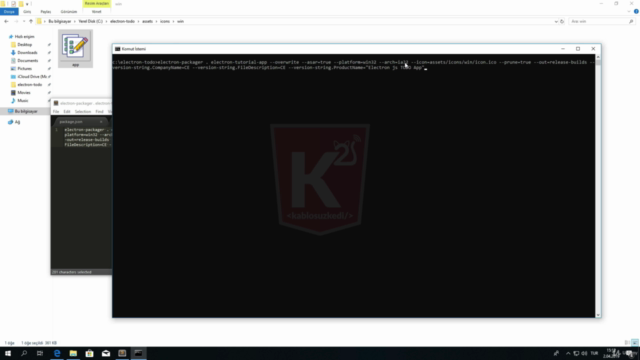Click the new folder icon in quick access toolbar
Screen dimensions: 640x360
21,4
